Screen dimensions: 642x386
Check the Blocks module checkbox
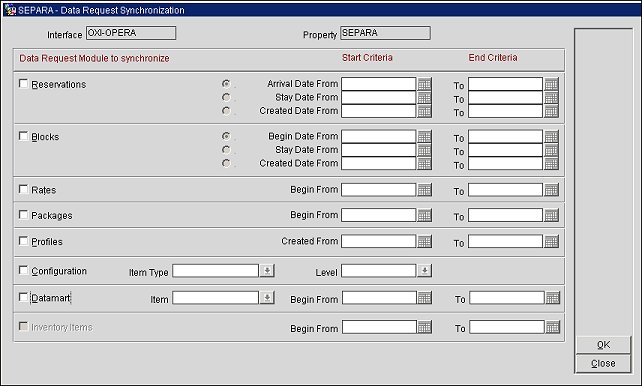23,136
